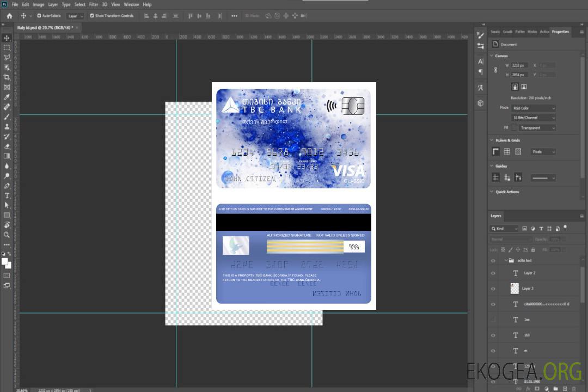Select the Blur tool

point(7,166)
